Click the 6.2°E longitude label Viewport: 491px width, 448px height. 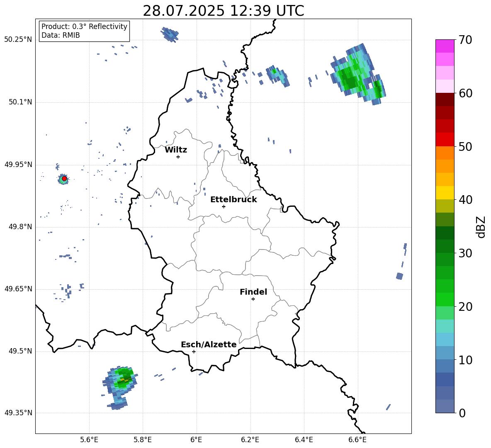coord(250,440)
